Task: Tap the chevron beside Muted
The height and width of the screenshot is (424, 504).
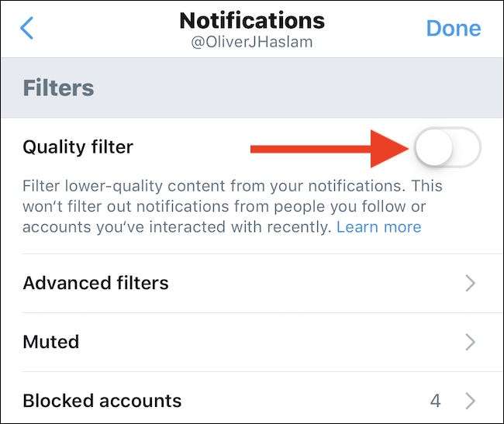Action: 470,342
